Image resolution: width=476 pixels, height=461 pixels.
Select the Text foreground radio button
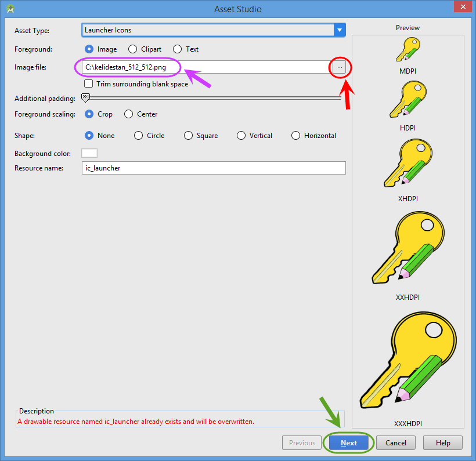[x=177, y=49]
